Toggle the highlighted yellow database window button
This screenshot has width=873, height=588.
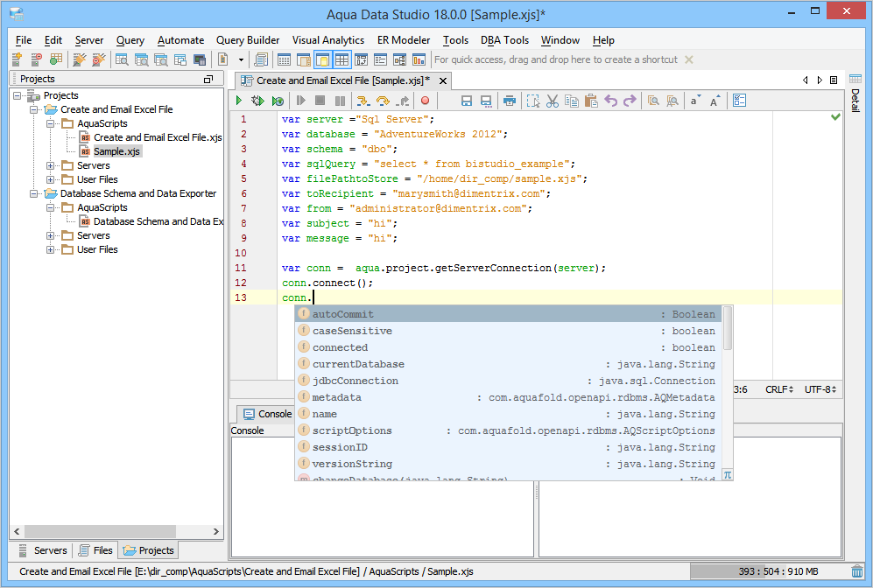point(322,59)
